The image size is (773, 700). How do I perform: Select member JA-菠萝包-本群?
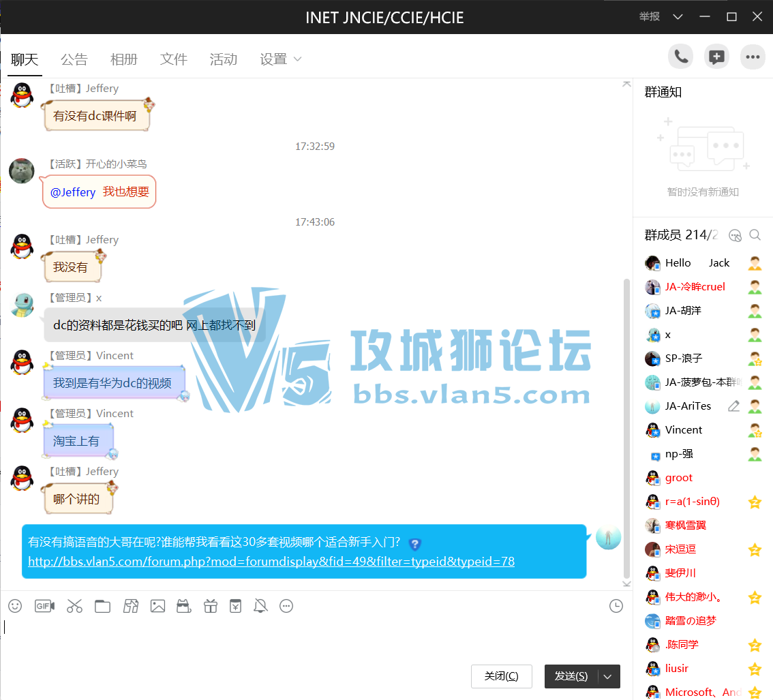tap(703, 382)
